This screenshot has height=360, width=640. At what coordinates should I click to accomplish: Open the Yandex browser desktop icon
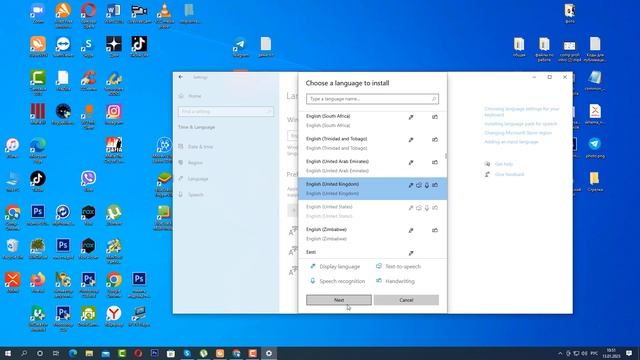pos(114,317)
